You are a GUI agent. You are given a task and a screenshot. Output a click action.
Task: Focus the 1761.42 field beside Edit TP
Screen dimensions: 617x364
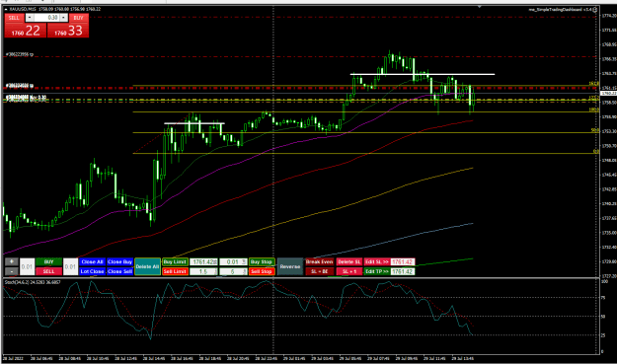(403, 271)
